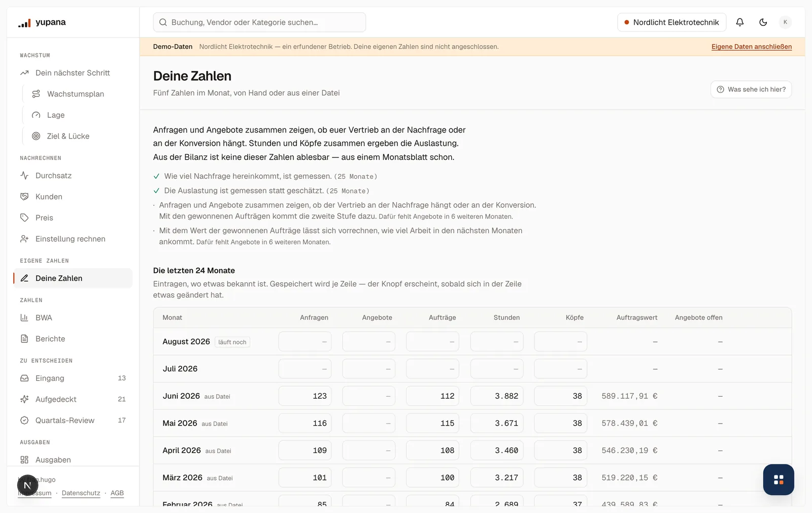Open the floating grid launcher button
Image resolution: width=812 pixels, height=513 pixels.
click(x=779, y=479)
